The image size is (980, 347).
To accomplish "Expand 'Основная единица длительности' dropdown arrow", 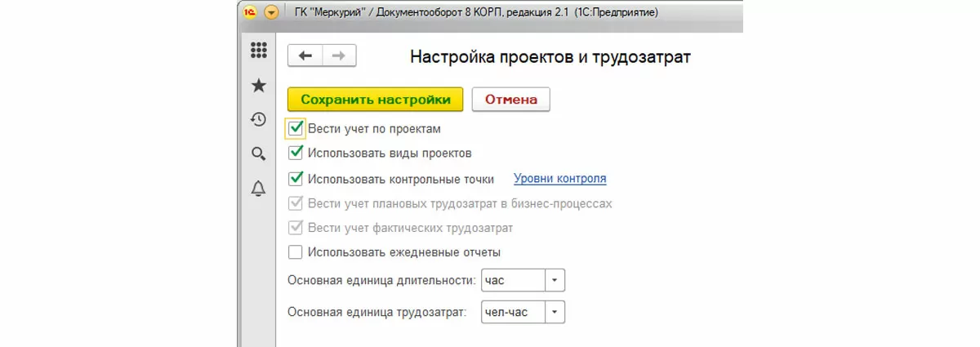I will (555, 280).
